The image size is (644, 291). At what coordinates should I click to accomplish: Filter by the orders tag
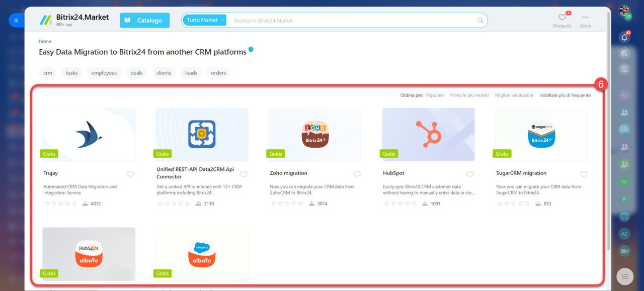pyautogui.click(x=218, y=73)
